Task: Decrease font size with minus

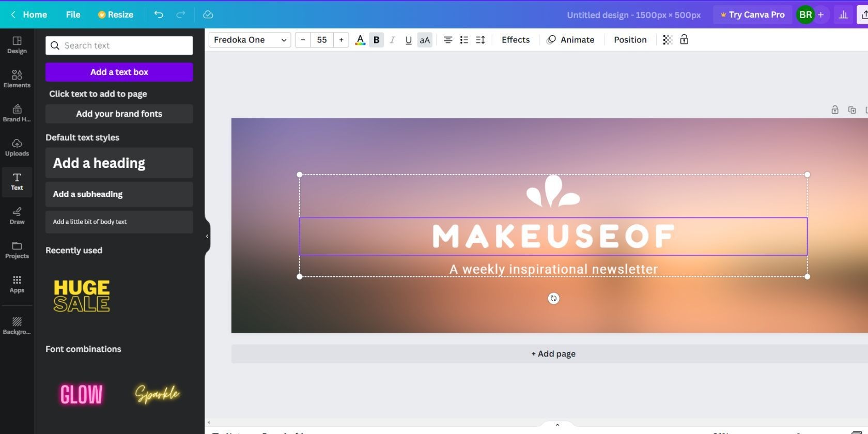Action: coord(303,40)
